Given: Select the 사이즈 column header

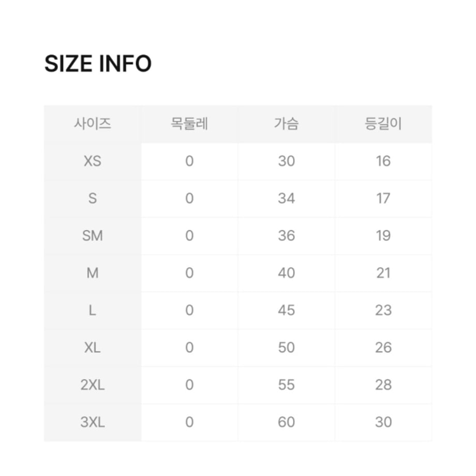Looking at the screenshot, I should point(93,124).
